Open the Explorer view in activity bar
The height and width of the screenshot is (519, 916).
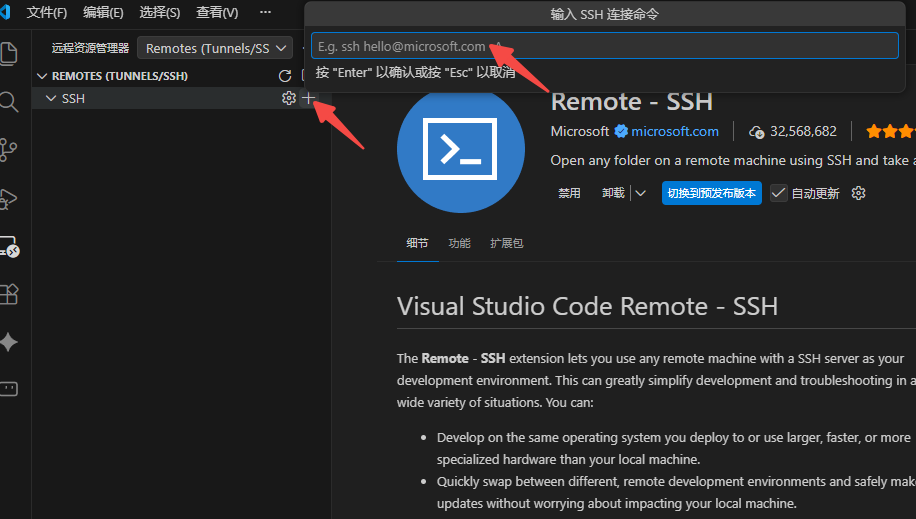tap(9, 53)
